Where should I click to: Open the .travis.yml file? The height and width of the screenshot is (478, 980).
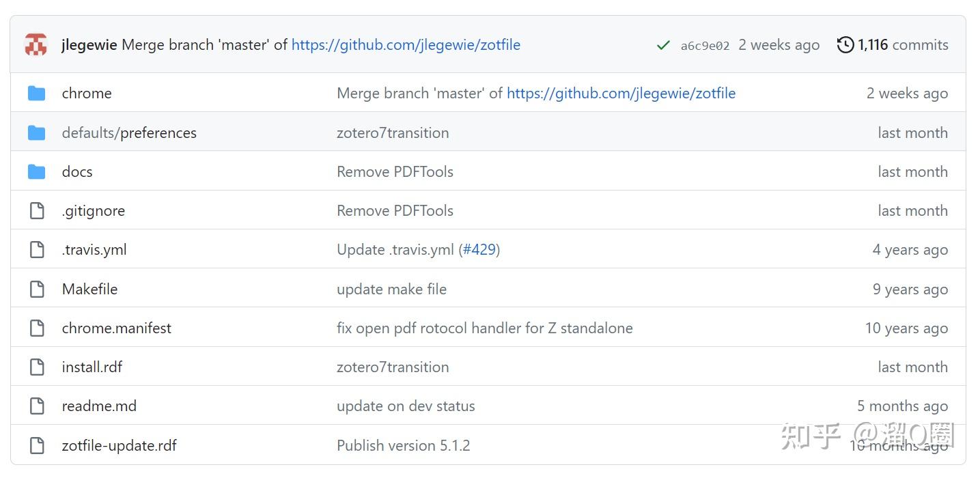(94, 250)
